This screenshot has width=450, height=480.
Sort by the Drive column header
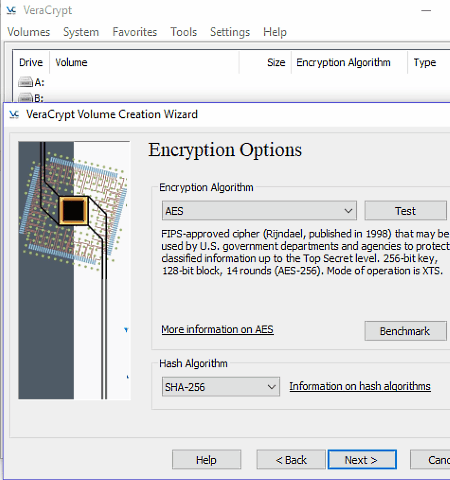pos(31,62)
